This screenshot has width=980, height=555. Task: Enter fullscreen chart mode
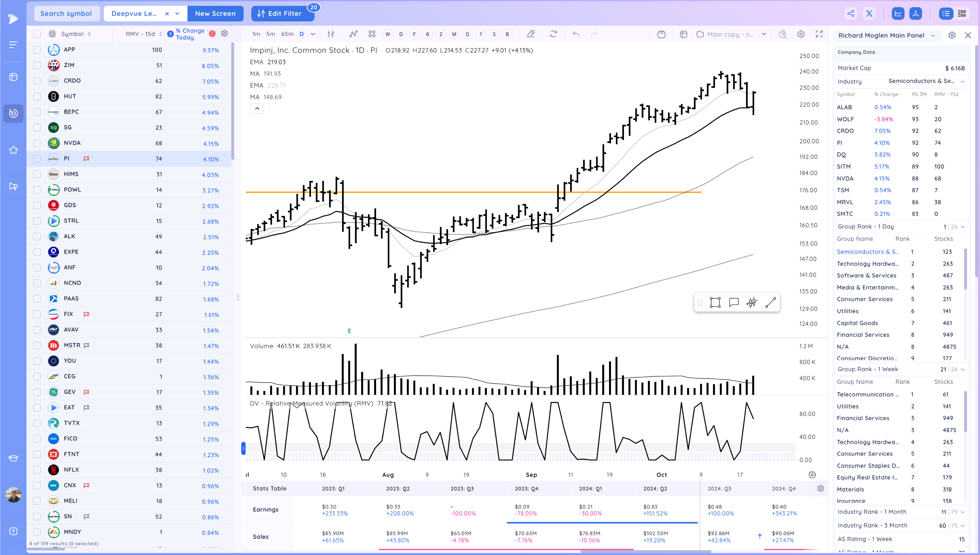point(819,34)
